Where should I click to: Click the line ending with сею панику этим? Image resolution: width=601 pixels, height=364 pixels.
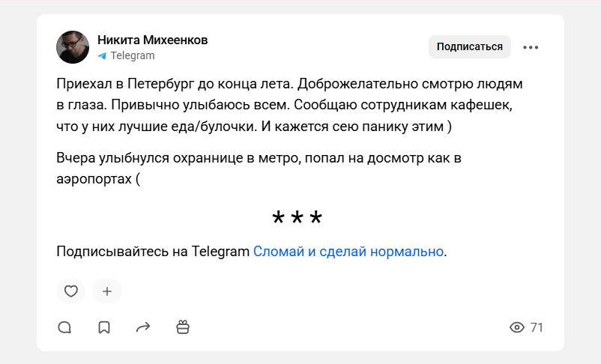(254, 127)
